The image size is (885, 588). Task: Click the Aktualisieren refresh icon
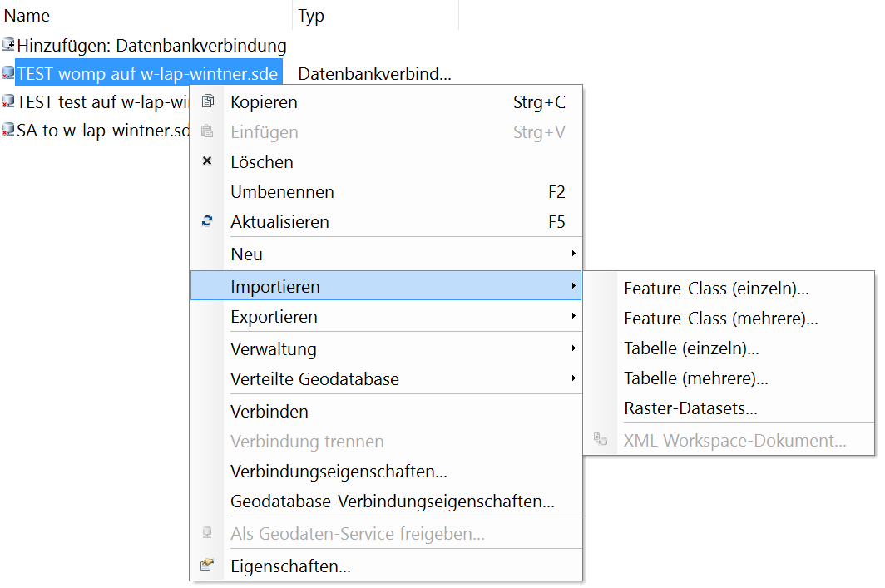click(x=207, y=221)
